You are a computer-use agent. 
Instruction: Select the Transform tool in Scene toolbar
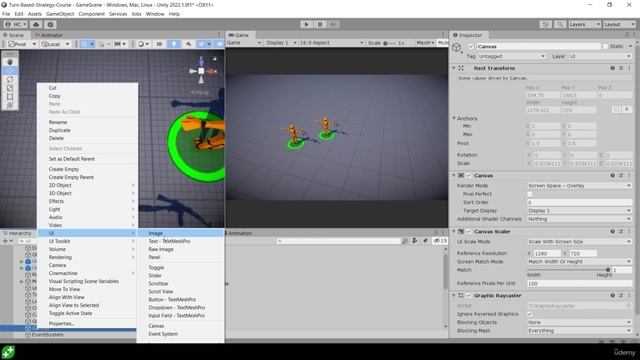10,105
